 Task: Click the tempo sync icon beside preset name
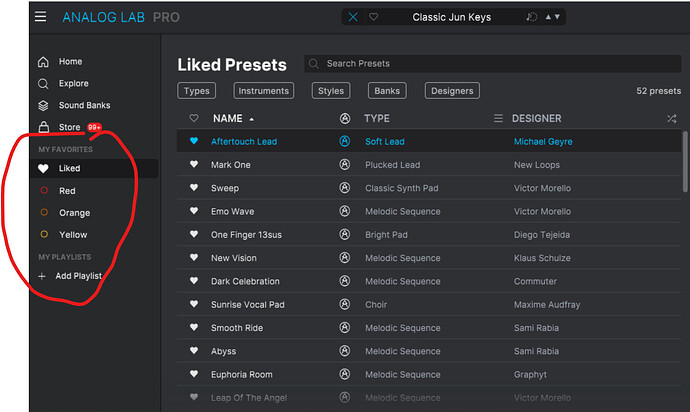point(532,17)
